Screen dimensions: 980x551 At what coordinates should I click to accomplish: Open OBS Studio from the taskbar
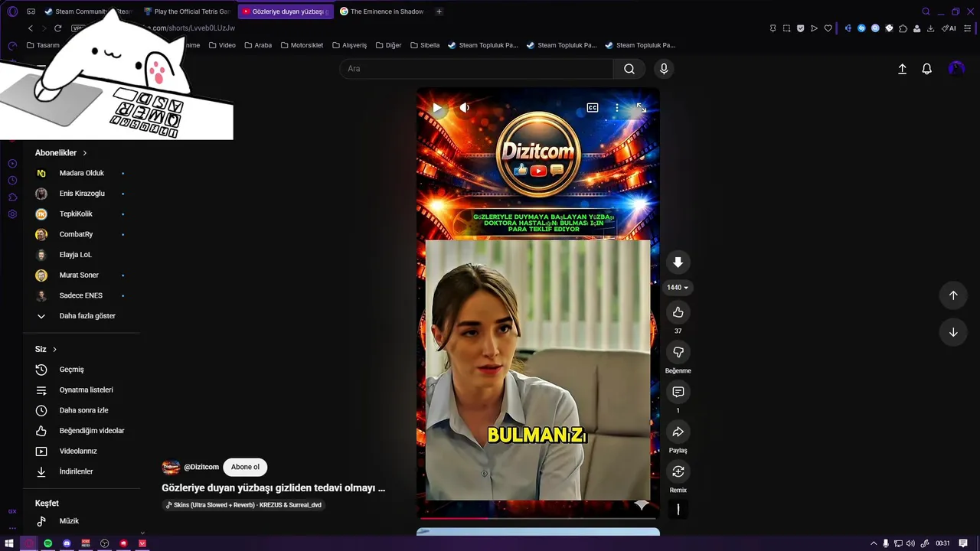click(x=105, y=543)
